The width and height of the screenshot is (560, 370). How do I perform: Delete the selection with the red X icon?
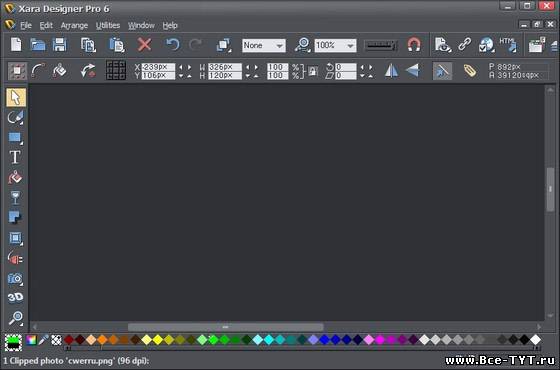[144, 45]
